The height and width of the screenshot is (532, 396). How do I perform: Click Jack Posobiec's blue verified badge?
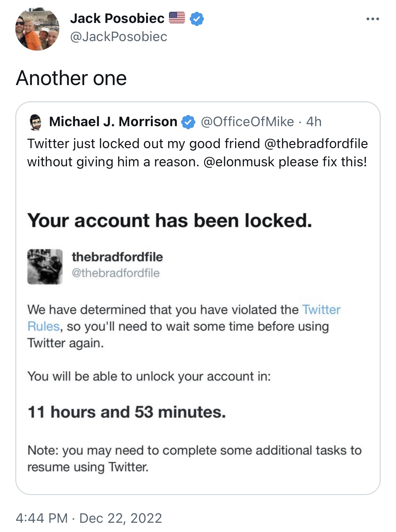tap(197, 19)
